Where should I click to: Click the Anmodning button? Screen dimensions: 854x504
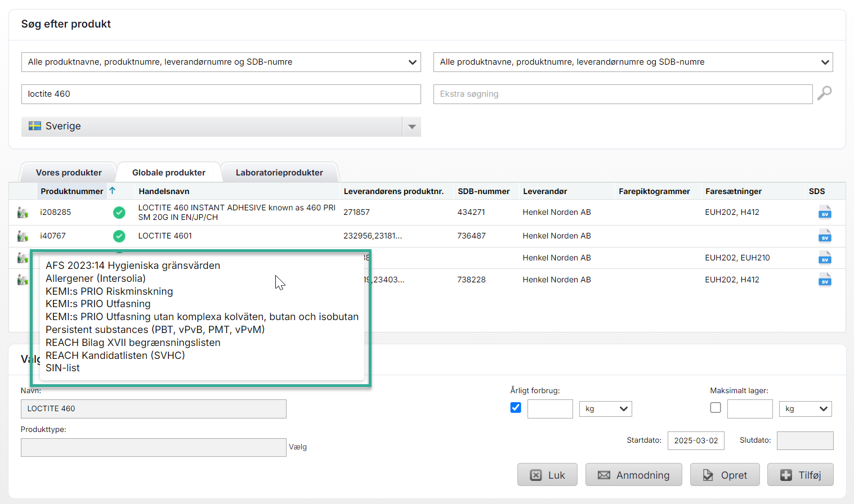point(634,475)
